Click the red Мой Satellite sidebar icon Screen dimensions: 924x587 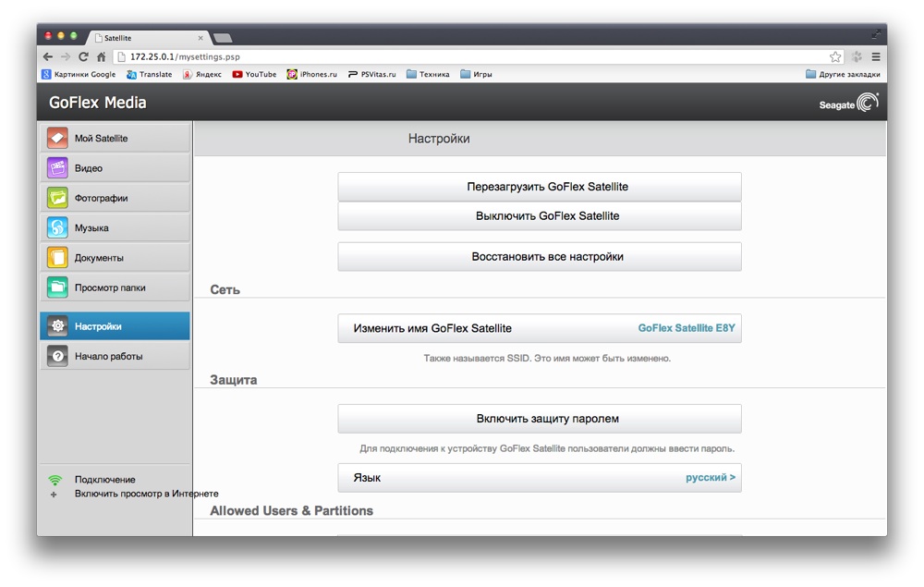tap(57, 138)
